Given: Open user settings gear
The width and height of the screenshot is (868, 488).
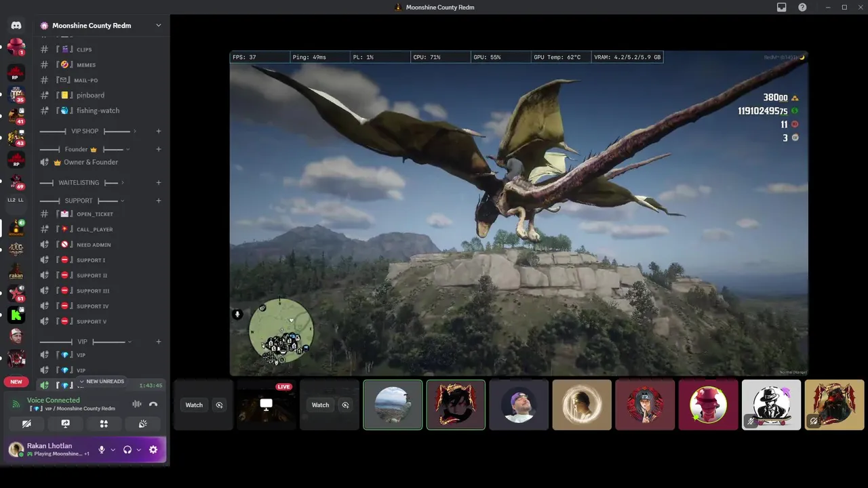Looking at the screenshot, I should 153,449.
